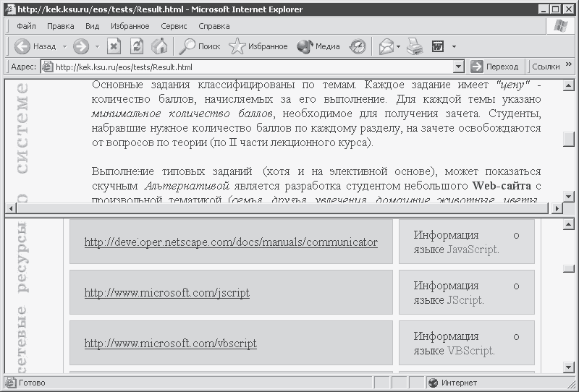Screen dimensions: 579x392
Task: Open the Справка menu
Action: click(x=214, y=26)
